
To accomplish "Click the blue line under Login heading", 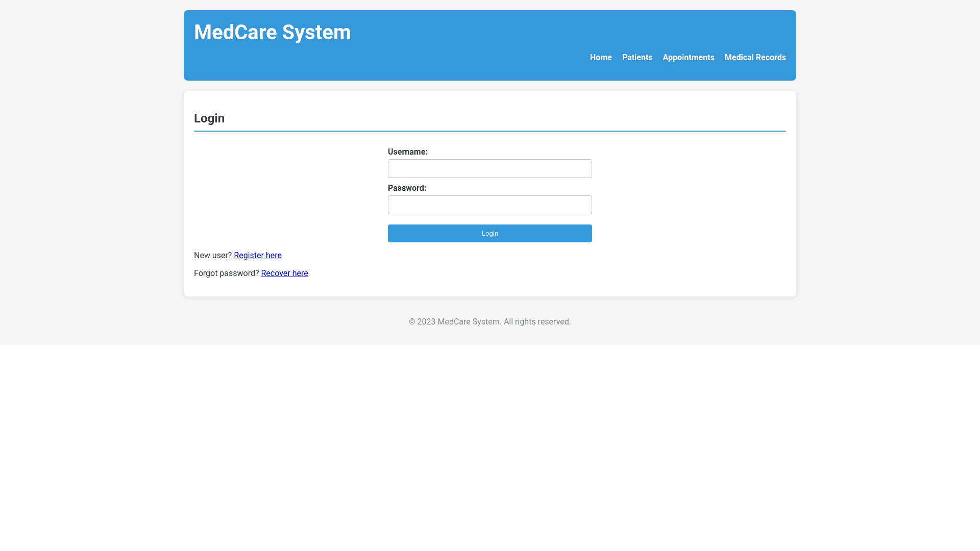I will point(489,131).
